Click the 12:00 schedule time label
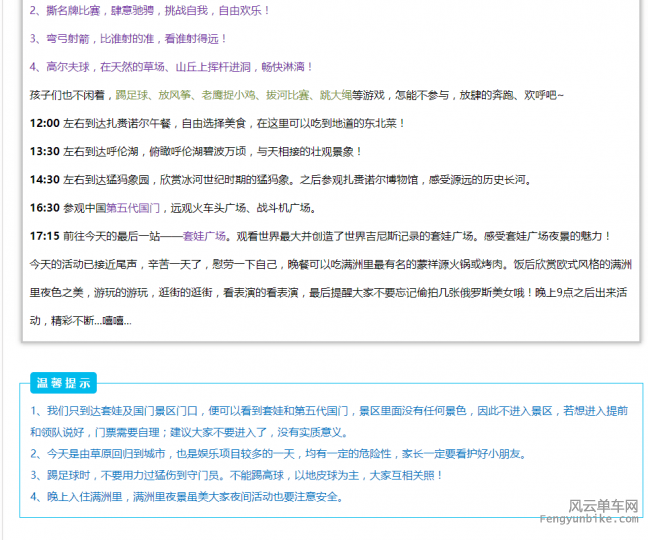 coord(45,123)
